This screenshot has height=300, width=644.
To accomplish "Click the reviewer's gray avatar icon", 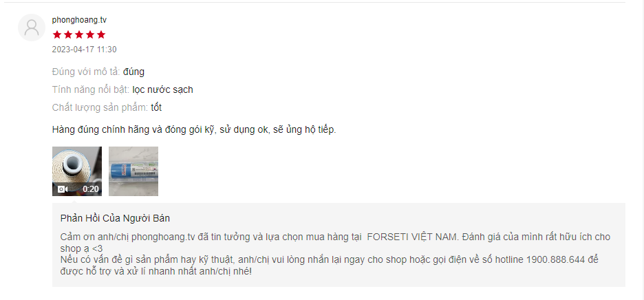I will click(x=32, y=28).
